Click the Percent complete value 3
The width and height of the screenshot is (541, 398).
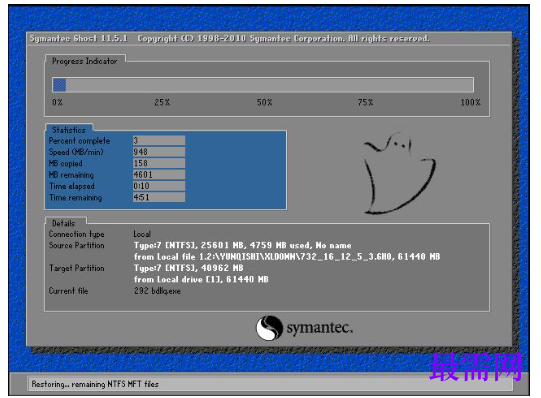159,140
